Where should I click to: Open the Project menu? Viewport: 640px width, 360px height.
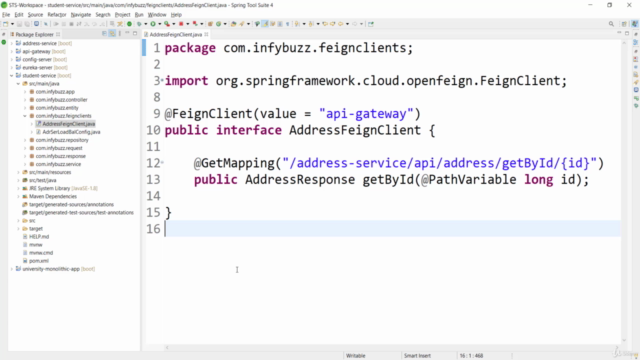click(122, 15)
